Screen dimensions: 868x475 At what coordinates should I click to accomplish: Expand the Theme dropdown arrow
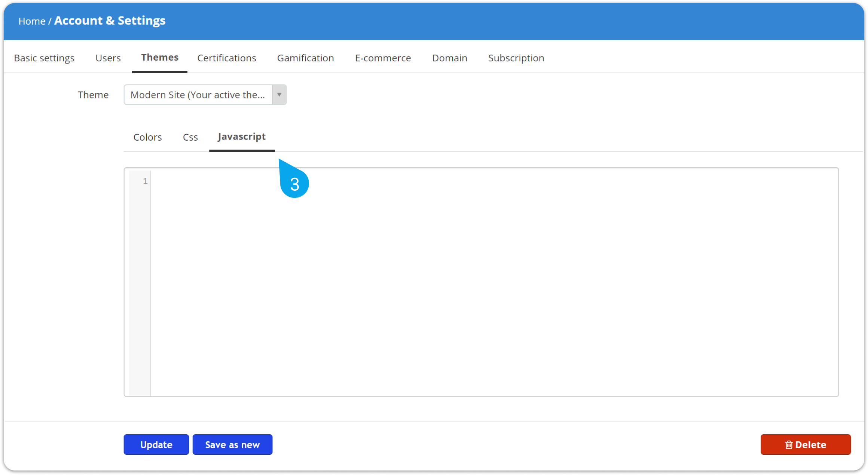(279, 95)
